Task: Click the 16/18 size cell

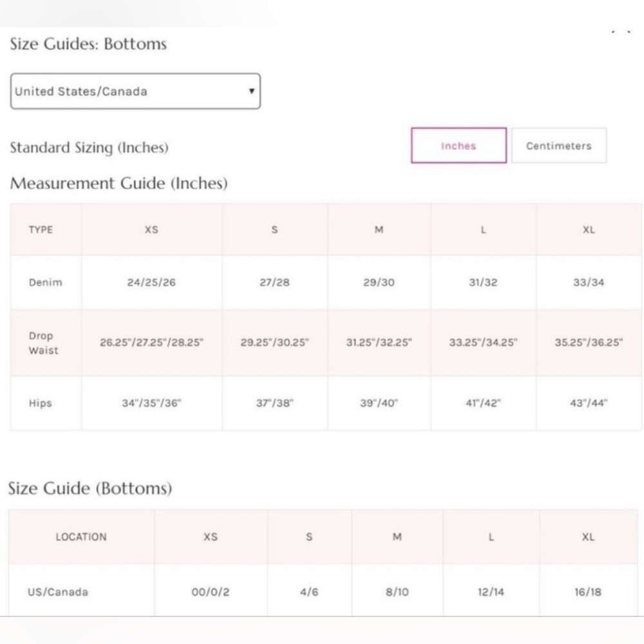Action: click(x=588, y=592)
